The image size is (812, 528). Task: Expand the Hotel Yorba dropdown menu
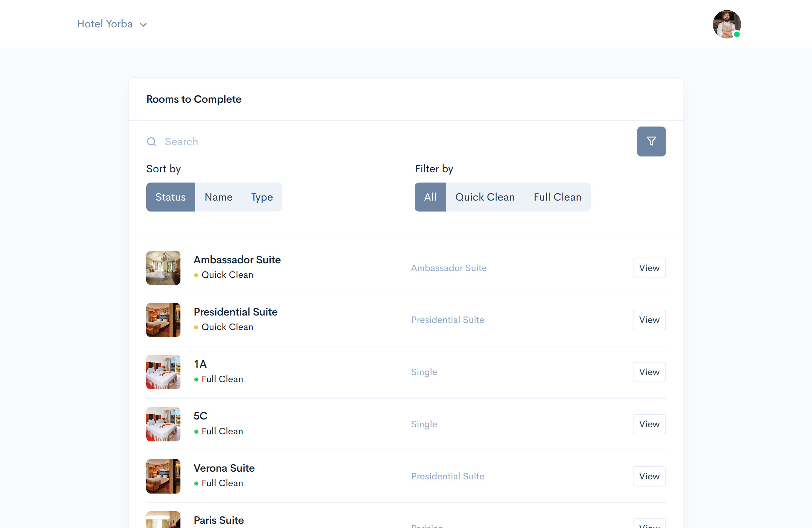[x=144, y=24]
